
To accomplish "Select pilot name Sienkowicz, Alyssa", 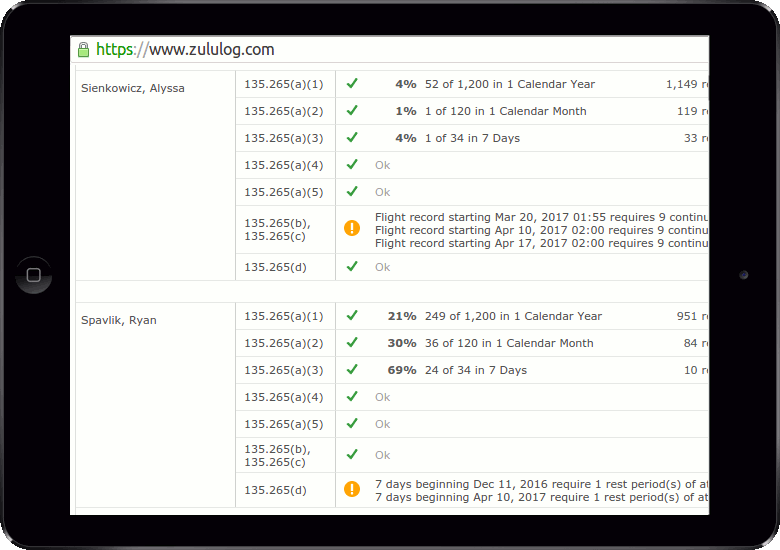I will point(132,88).
